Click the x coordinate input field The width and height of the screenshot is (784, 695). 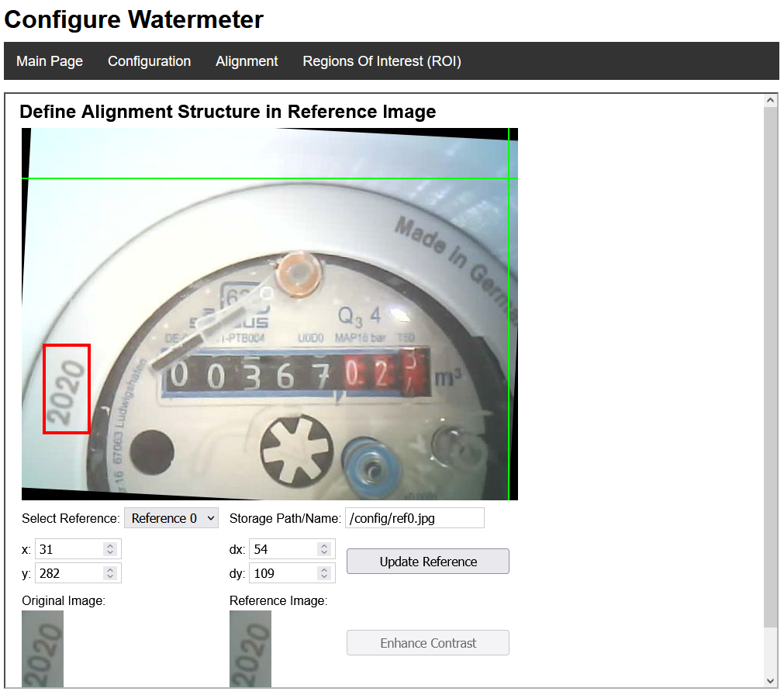78,549
